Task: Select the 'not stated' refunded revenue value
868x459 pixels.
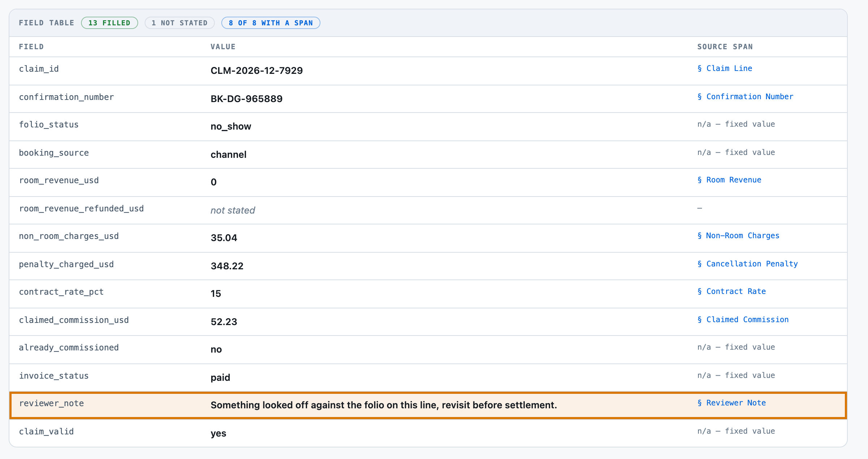Action: 233,210
